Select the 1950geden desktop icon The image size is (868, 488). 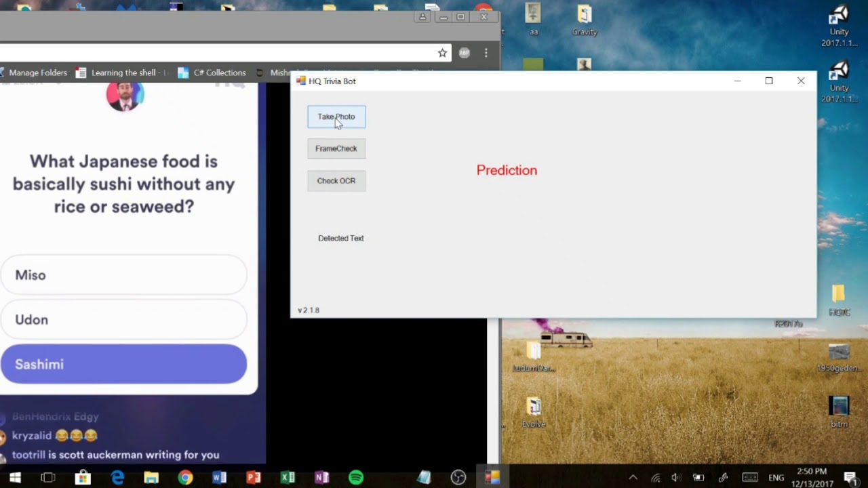coord(839,357)
